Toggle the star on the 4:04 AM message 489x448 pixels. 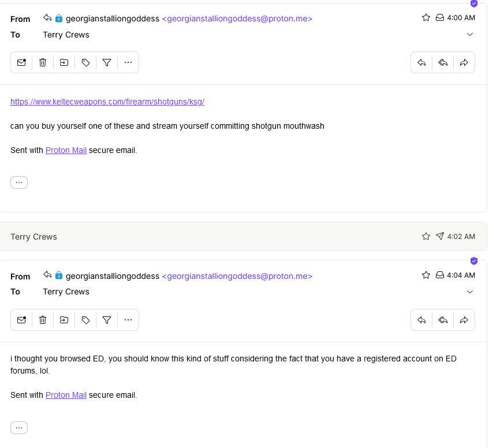click(x=426, y=275)
